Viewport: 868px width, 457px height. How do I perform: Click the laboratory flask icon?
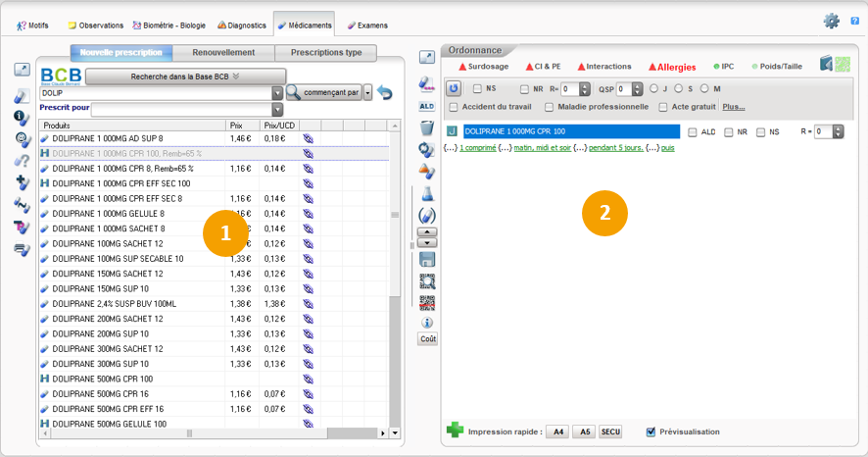[x=427, y=194]
